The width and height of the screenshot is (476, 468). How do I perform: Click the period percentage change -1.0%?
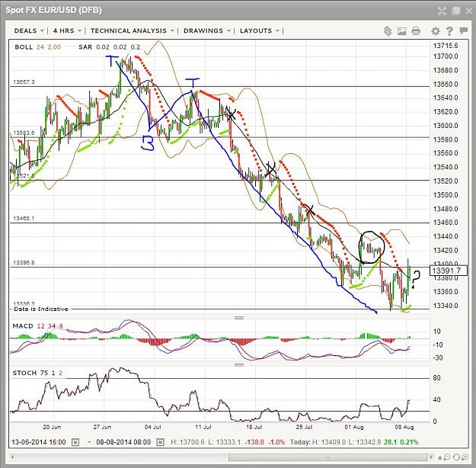276,442
